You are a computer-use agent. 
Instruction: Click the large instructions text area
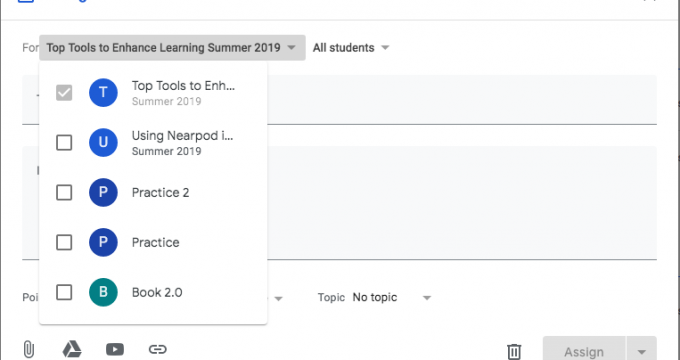point(462,203)
